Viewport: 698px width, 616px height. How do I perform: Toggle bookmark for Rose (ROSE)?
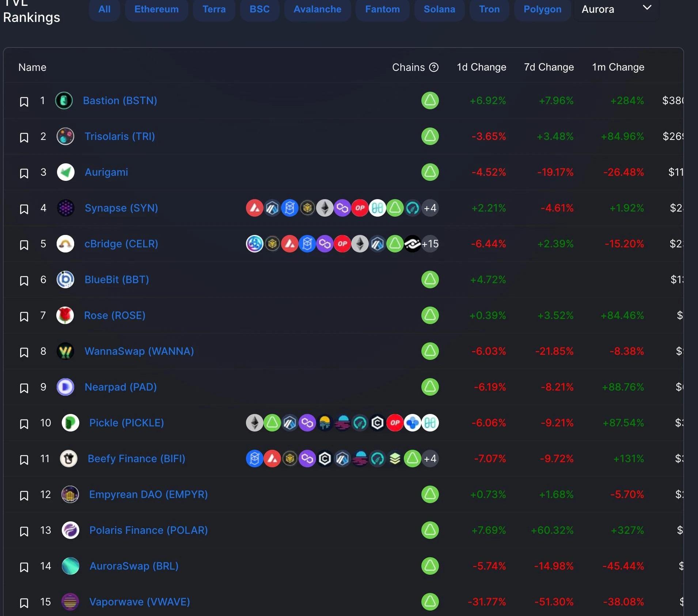tap(24, 316)
